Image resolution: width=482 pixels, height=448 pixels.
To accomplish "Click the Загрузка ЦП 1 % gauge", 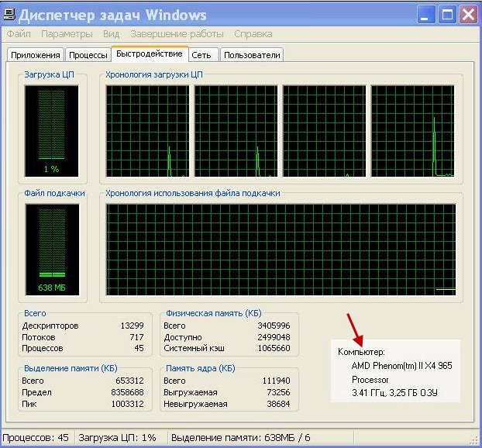I will coord(52,131).
